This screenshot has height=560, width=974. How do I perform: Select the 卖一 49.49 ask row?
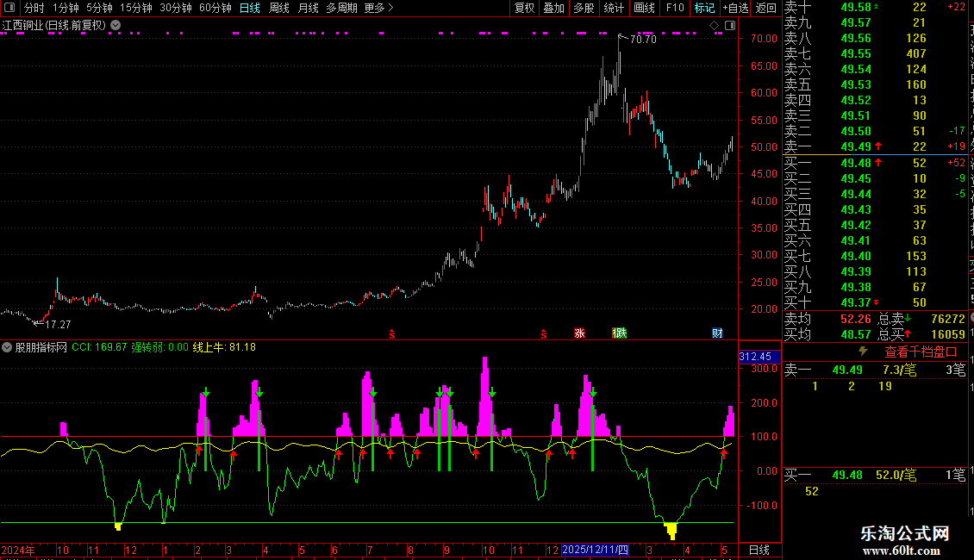click(875, 146)
